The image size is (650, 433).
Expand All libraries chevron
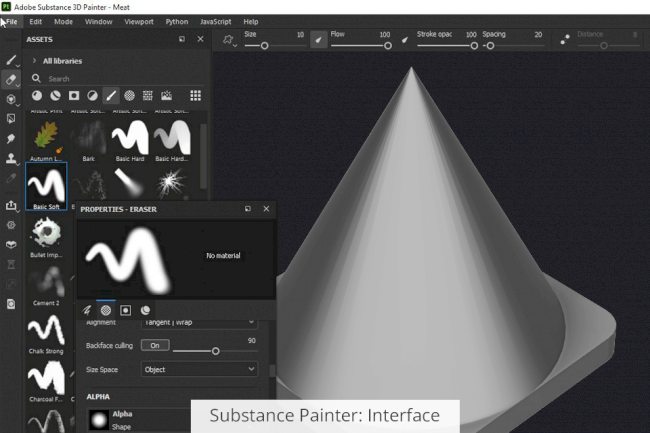34,60
